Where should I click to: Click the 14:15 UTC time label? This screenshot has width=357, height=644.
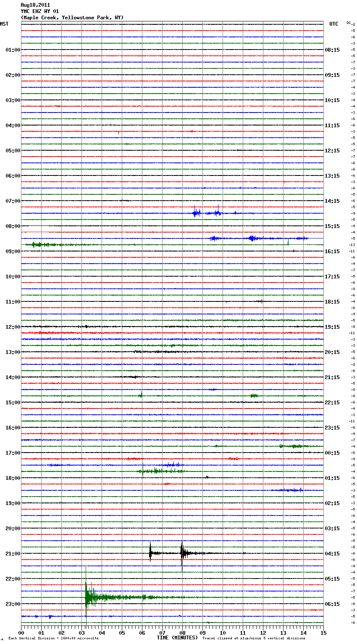coord(332,201)
